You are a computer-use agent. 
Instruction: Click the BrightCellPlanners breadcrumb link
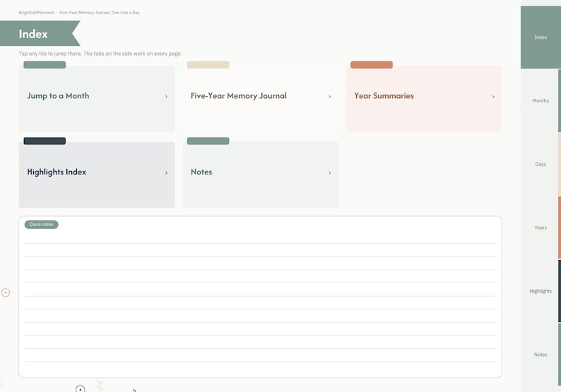tap(37, 13)
